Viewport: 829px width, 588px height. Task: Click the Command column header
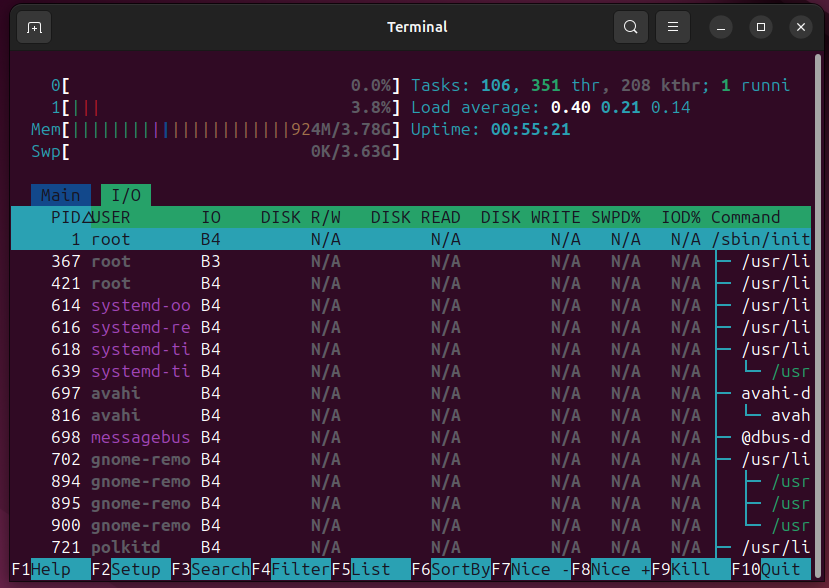(745, 217)
